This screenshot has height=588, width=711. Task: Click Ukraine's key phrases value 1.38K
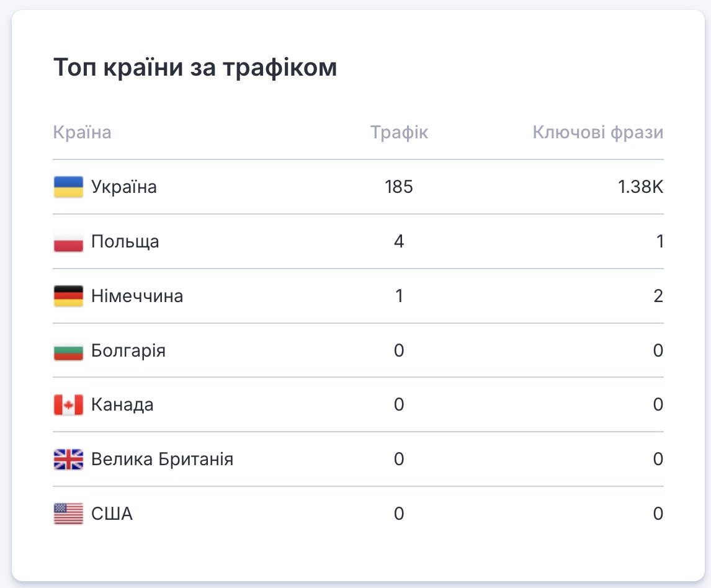[641, 187]
